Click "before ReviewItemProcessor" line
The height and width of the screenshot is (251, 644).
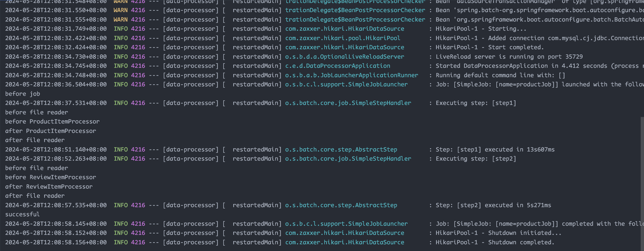pos(51,177)
